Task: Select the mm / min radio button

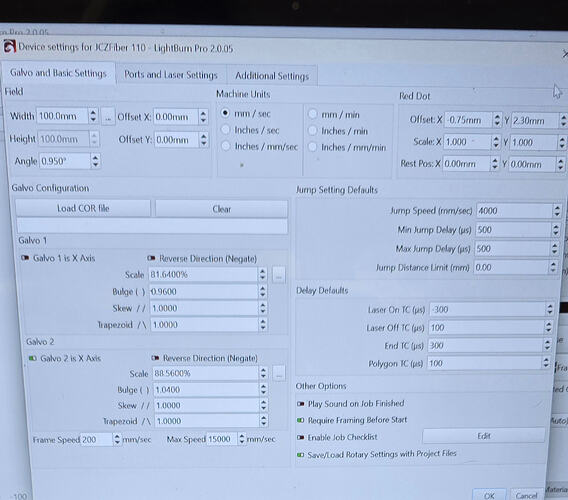Action: [x=313, y=114]
